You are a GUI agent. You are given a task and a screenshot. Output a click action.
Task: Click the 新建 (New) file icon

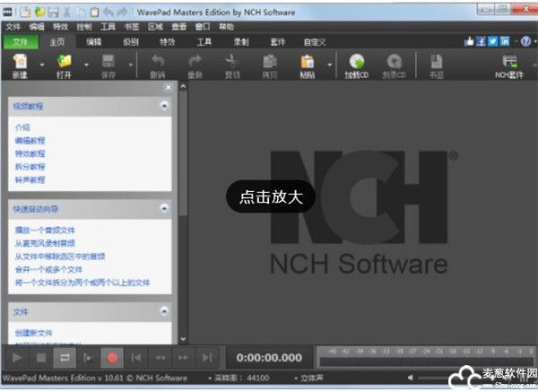point(20,63)
